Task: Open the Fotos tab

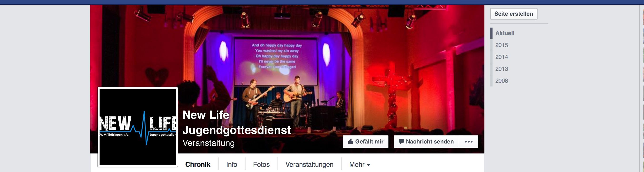Action: click(x=261, y=165)
